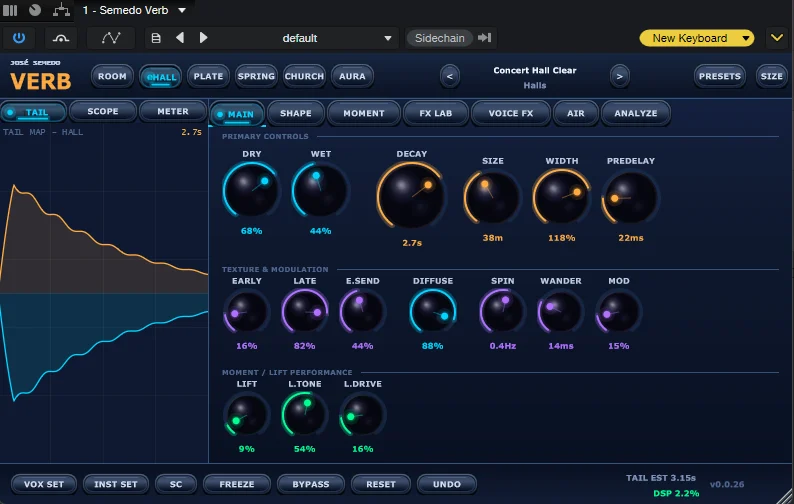This screenshot has width=794, height=504.
Task: Switch to the TAIL view tab
Action: click(33, 112)
